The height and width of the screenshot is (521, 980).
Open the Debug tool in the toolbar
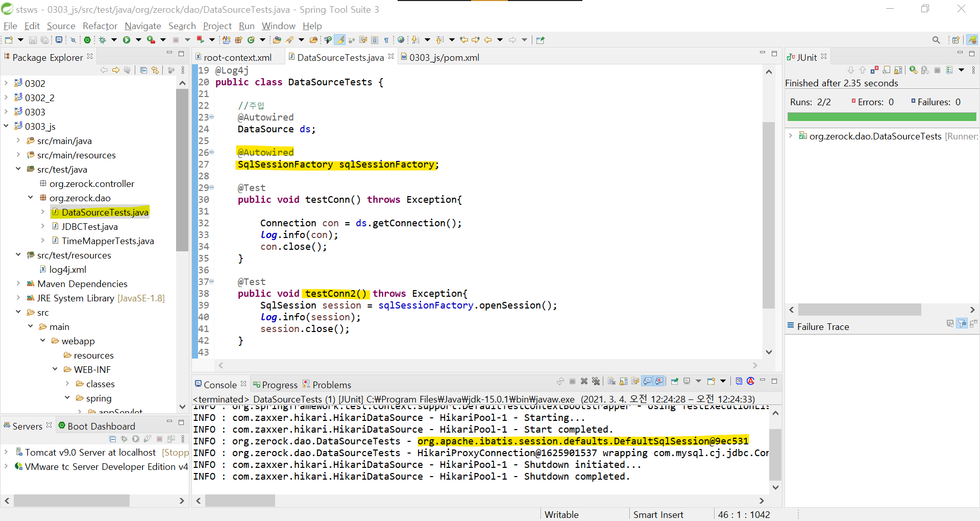[102, 40]
